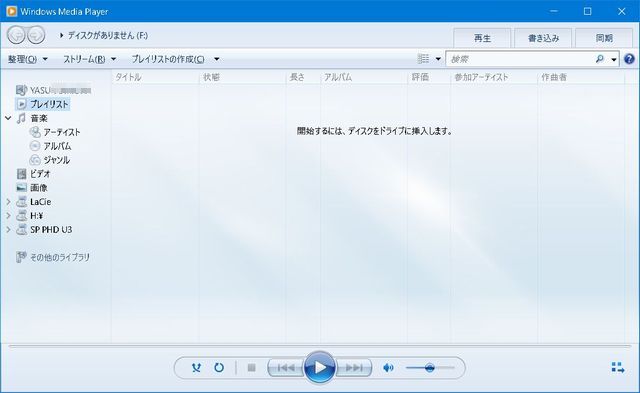Click the stop playback button
This screenshot has height=393, width=640.
[251, 368]
